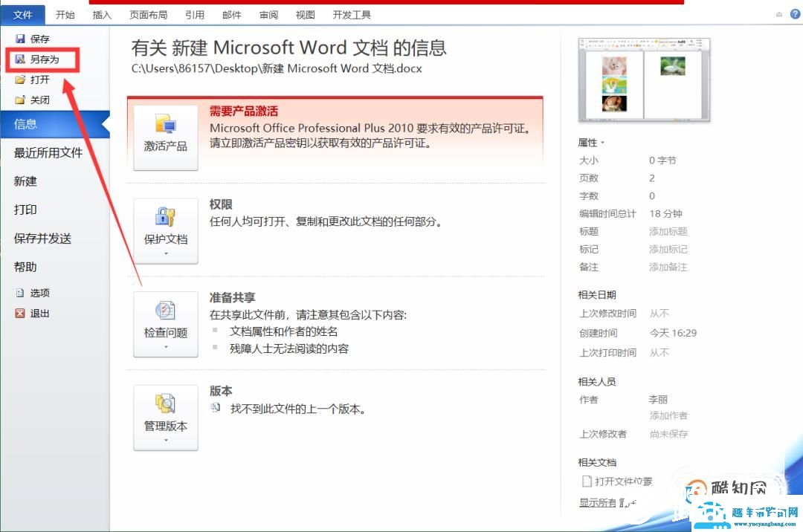803x532 pixels.
Task: Click the document preview thumbnail
Action: (x=644, y=80)
